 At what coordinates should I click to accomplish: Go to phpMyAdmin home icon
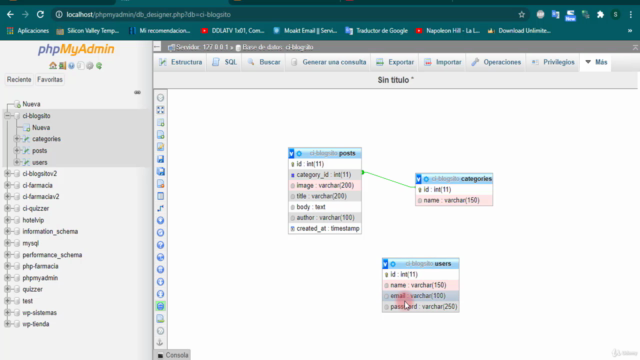pyautogui.click(x=53, y=66)
